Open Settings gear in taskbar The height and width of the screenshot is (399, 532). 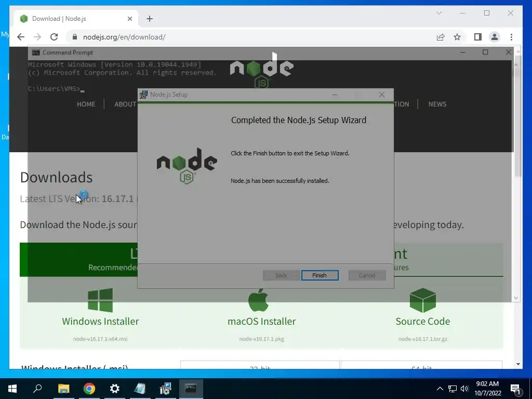pyautogui.click(x=115, y=389)
